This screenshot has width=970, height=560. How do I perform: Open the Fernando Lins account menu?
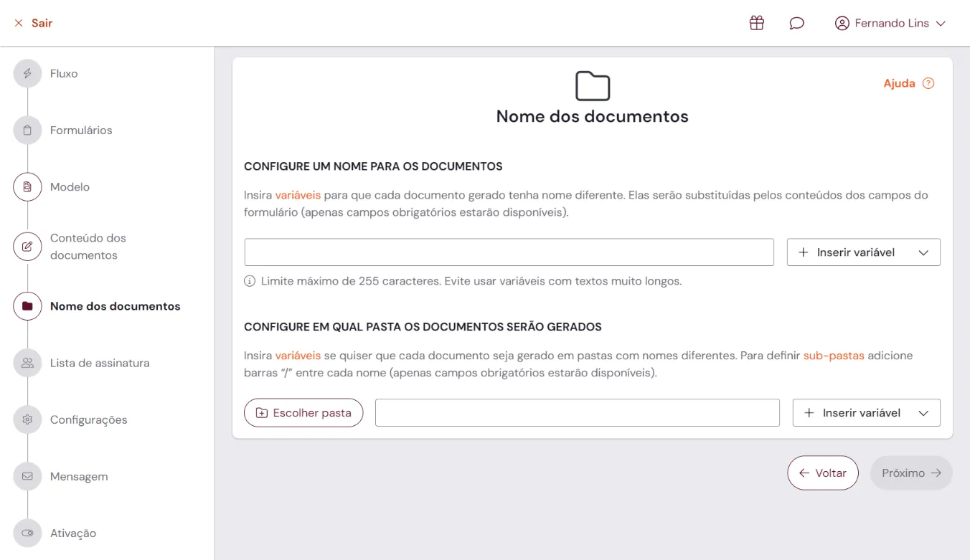(890, 22)
